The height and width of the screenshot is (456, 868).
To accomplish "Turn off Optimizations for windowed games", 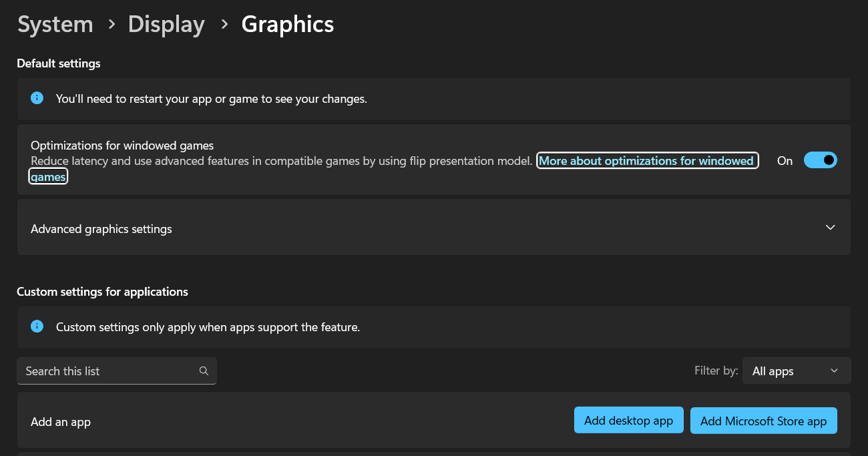I will (x=820, y=160).
